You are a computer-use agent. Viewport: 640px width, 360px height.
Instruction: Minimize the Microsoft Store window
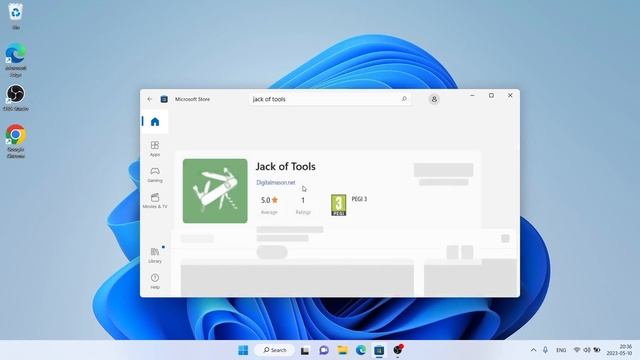[472, 96]
